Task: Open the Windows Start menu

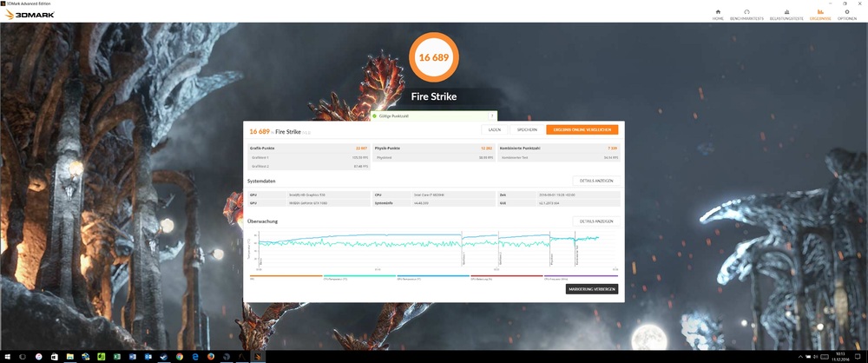Action: 6,356
